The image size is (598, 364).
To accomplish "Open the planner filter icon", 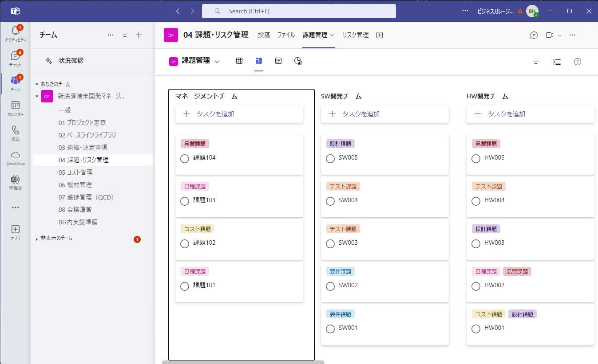I will (536, 62).
